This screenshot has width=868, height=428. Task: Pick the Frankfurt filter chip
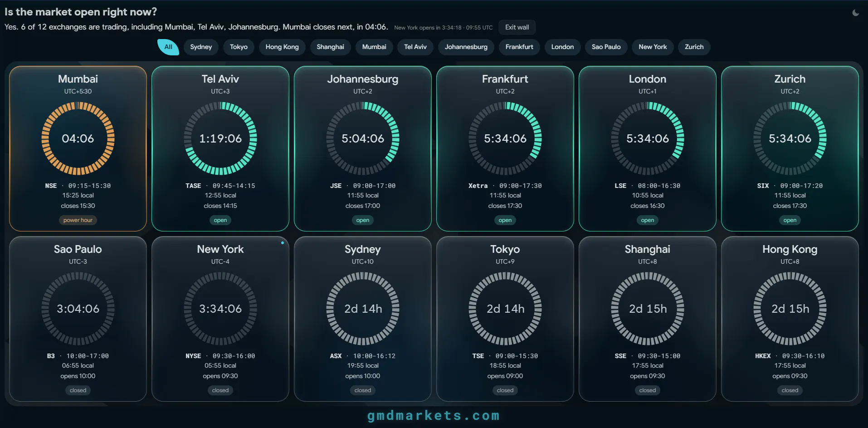pyautogui.click(x=519, y=47)
